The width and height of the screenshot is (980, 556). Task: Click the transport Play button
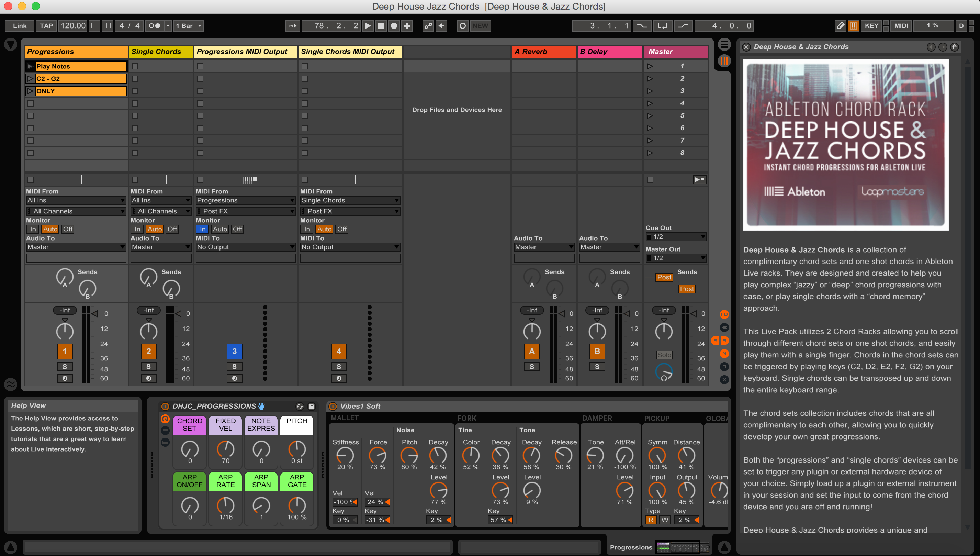368,25
